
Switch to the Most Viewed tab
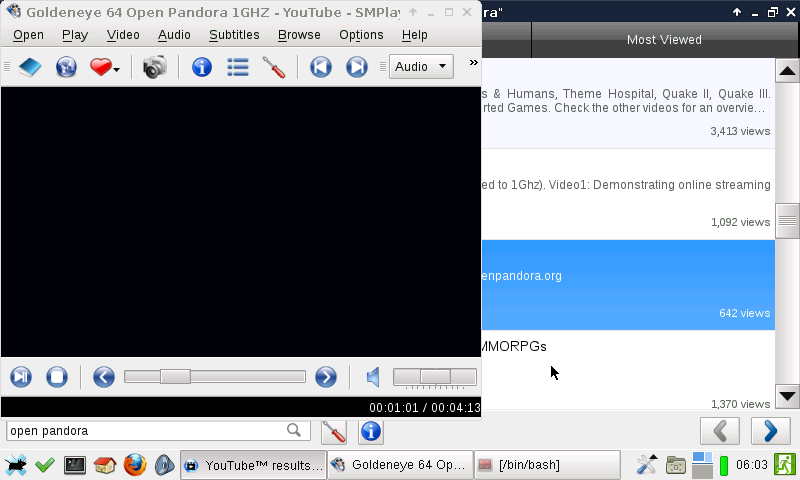pyautogui.click(x=664, y=40)
